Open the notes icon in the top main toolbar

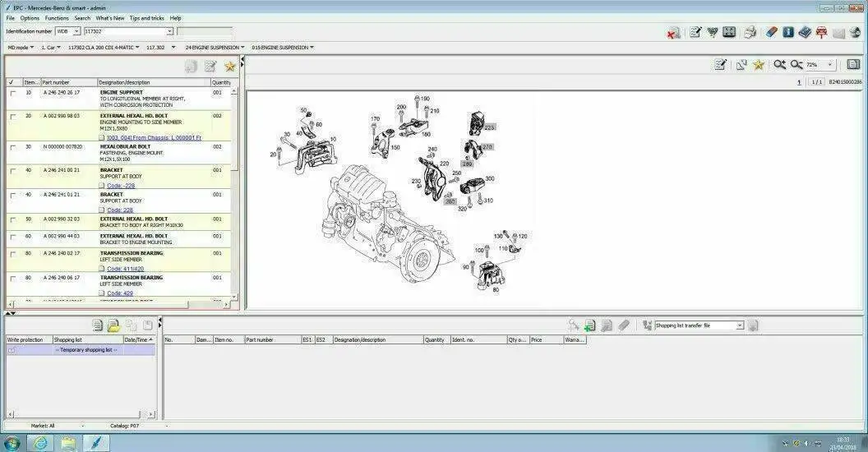(695, 32)
